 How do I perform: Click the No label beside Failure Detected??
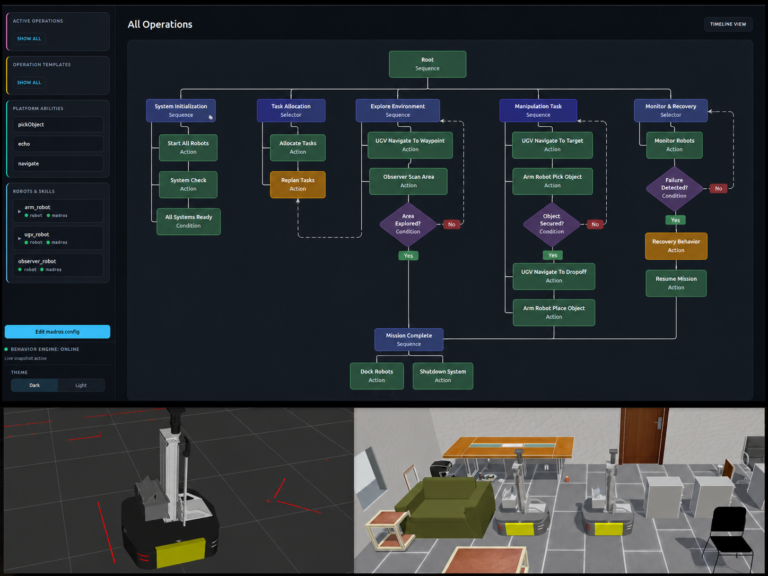[719, 189]
